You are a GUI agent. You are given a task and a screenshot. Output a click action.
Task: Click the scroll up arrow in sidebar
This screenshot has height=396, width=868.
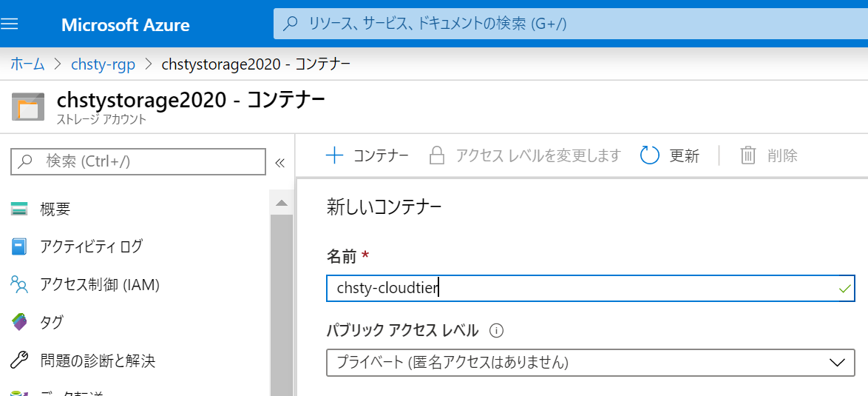[x=281, y=203]
